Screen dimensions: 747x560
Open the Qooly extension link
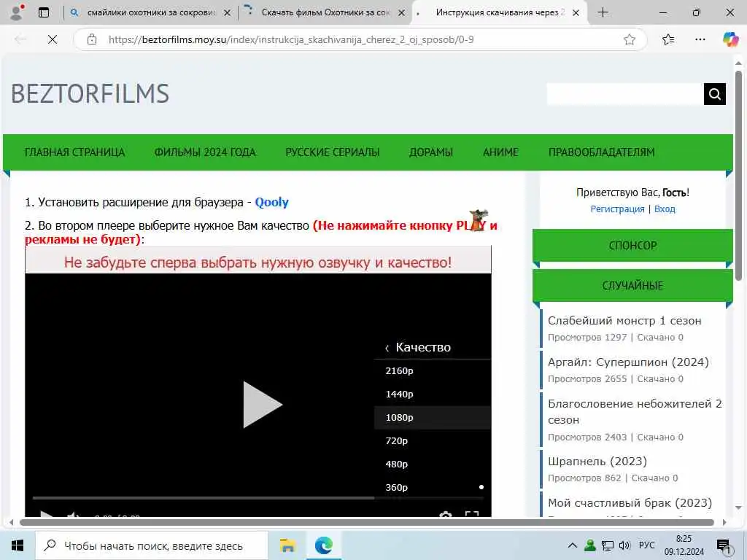pos(271,203)
